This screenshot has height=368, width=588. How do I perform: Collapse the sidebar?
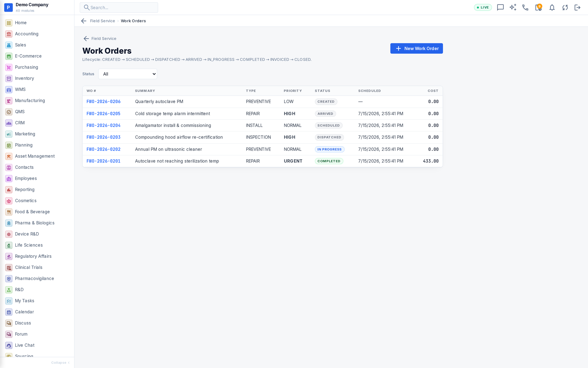[60, 362]
